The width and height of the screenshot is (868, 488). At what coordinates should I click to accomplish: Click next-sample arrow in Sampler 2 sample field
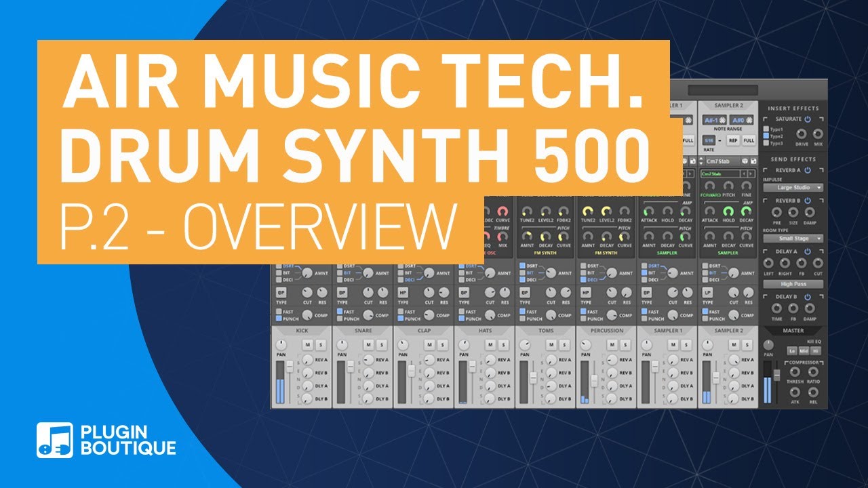(x=751, y=174)
